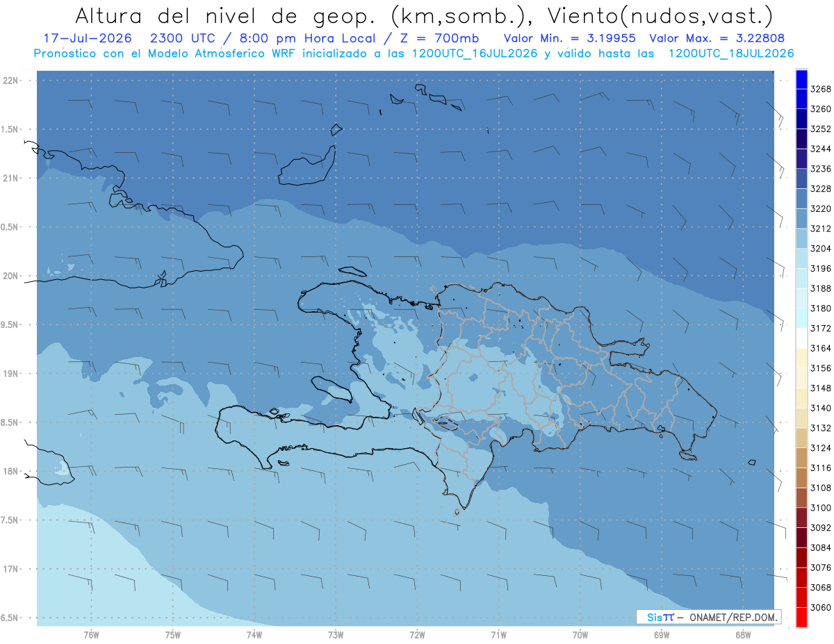The image size is (834, 644).
Task: Click the 'Valor Min. = 3.19955' text
Action: click(569, 38)
